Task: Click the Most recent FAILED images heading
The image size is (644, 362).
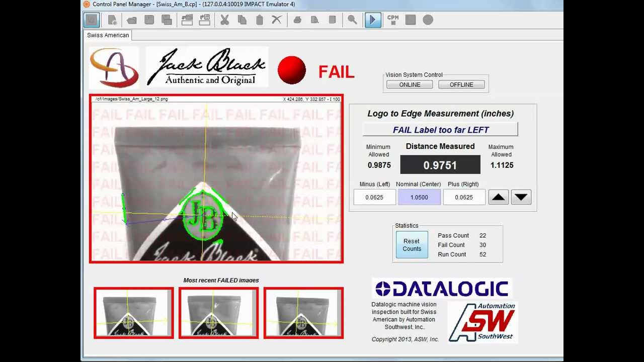Action: pos(221,280)
